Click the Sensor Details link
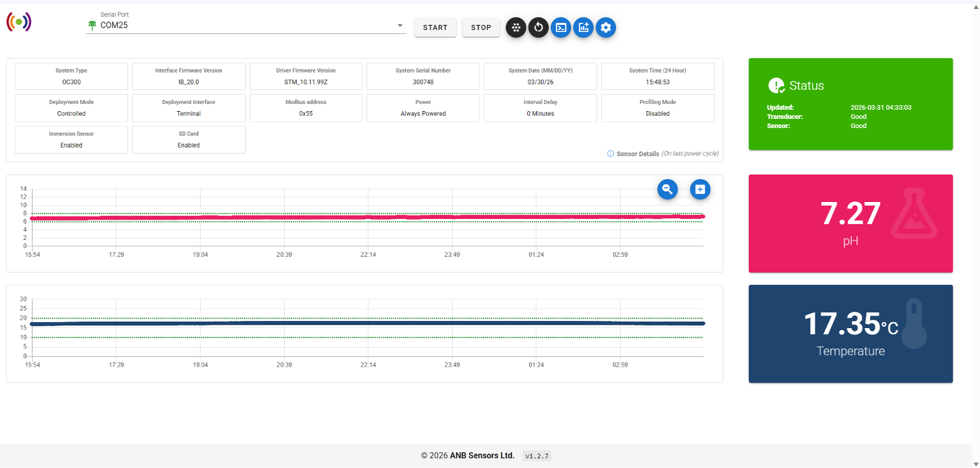The height and width of the screenshot is (468, 980). point(638,154)
